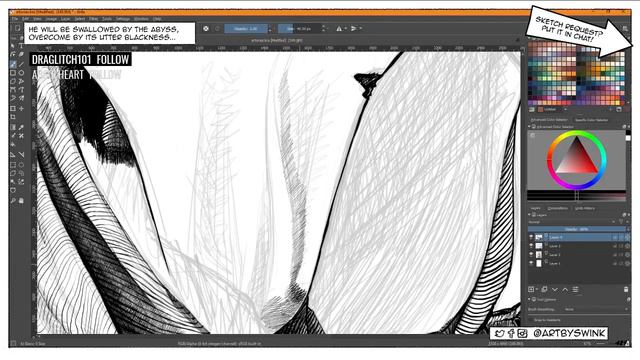Open Brush Smoothing dropdown in Tool Options

coord(595,309)
